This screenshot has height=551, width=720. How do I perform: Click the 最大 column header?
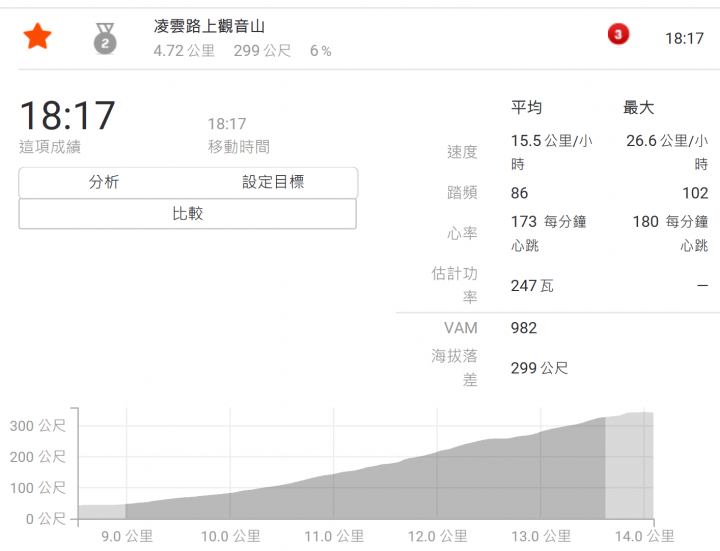click(638, 108)
